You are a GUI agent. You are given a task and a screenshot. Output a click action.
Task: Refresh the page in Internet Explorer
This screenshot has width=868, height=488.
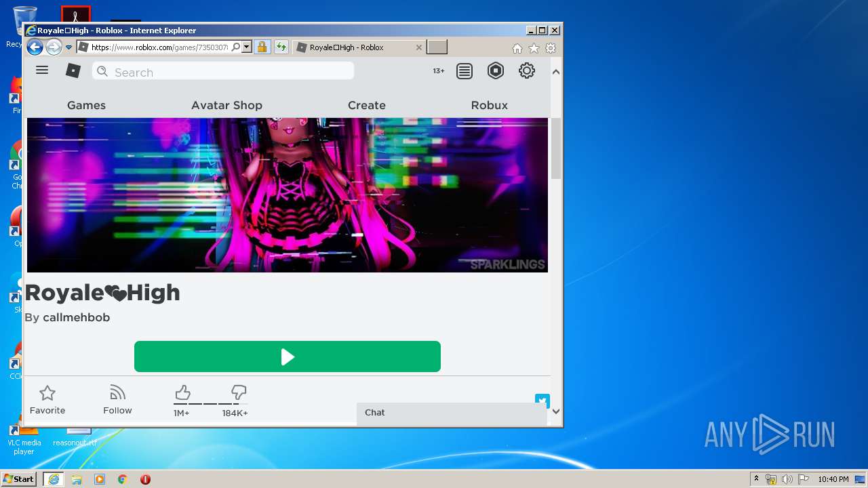coord(281,47)
